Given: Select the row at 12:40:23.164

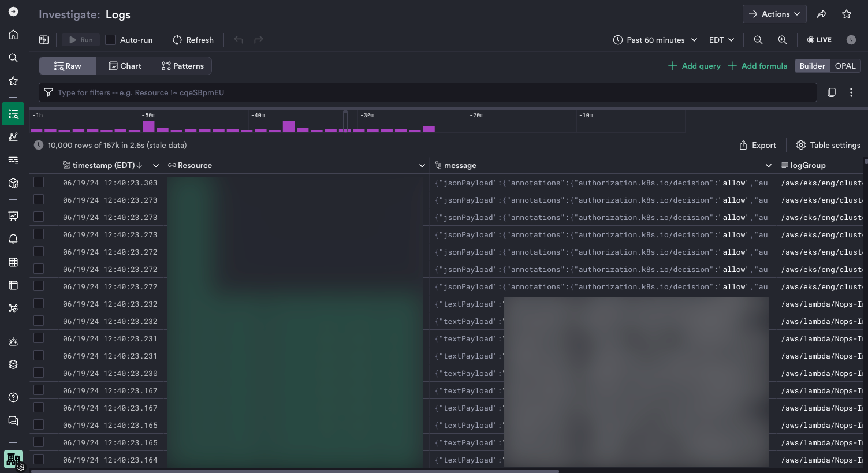Looking at the screenshot, I should pos(39,459).
